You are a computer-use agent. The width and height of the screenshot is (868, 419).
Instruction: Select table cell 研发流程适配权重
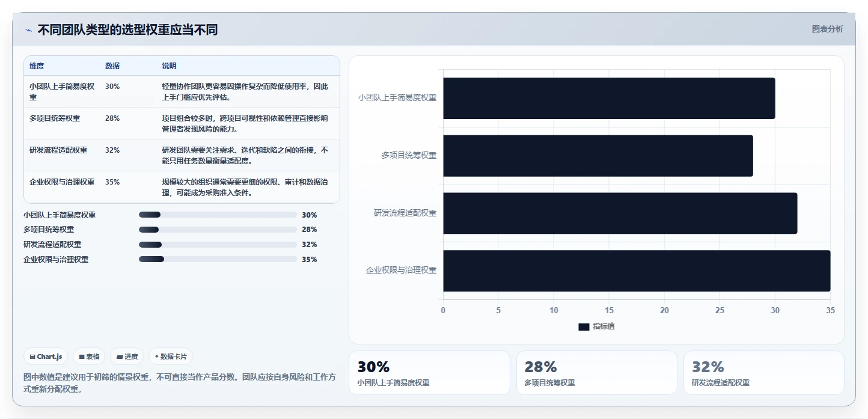[58, 150]
